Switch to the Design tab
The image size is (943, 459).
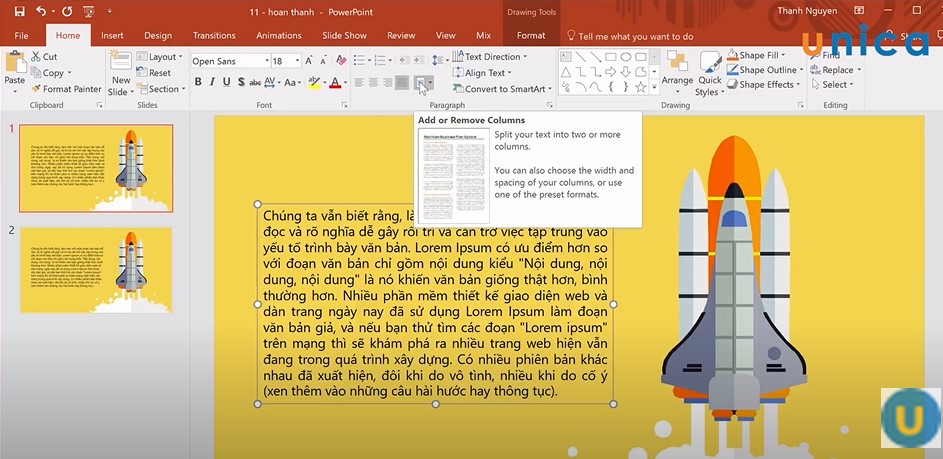(x=158, y=35)
